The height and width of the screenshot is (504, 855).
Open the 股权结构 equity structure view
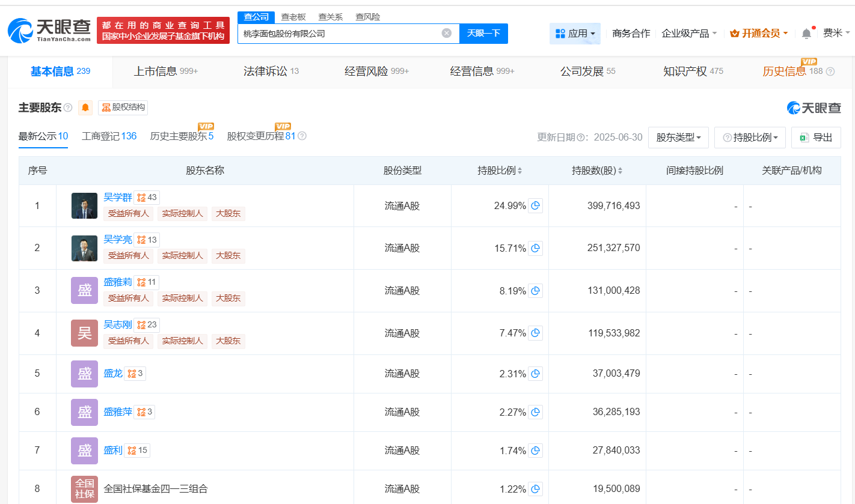click(122, 108)
